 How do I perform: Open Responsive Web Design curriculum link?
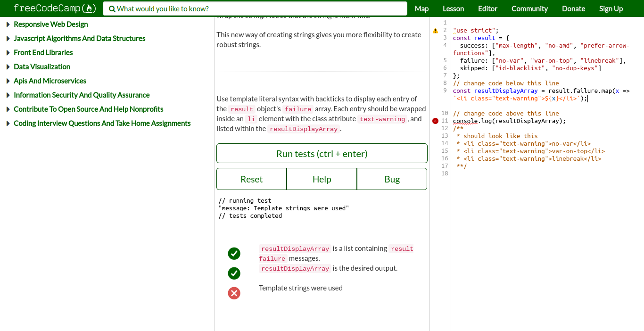pos(51,25)
